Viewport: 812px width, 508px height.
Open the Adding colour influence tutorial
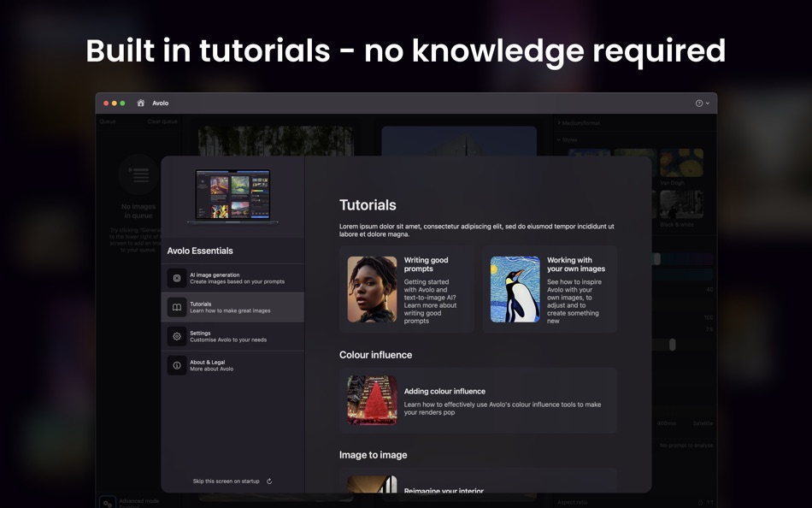478,400
